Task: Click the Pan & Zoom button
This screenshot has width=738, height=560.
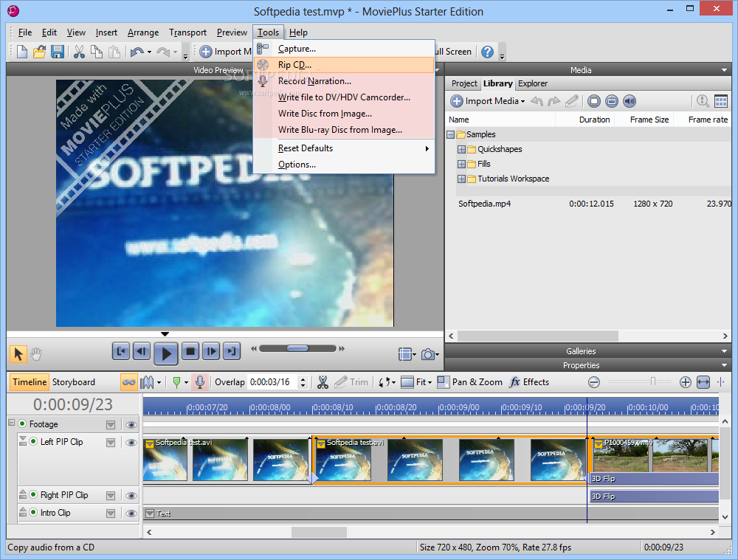Action: pos(469,382)
